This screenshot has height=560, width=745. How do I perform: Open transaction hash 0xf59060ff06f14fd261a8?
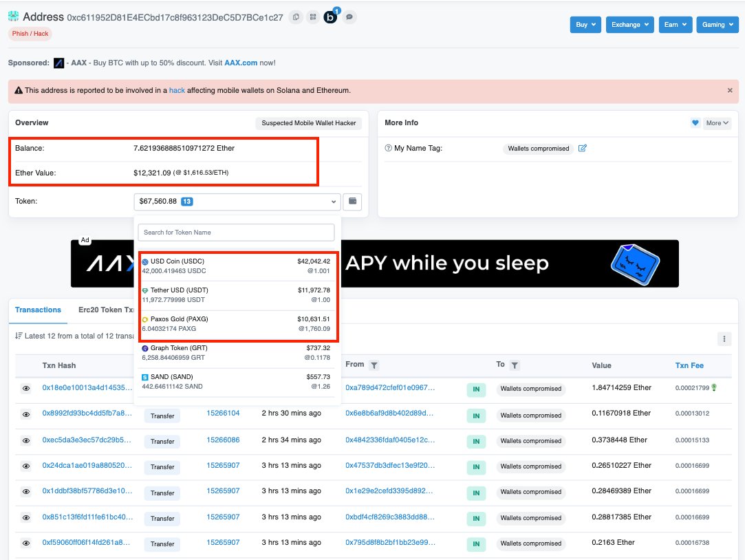pyautogui.click(x=86, y=542)
